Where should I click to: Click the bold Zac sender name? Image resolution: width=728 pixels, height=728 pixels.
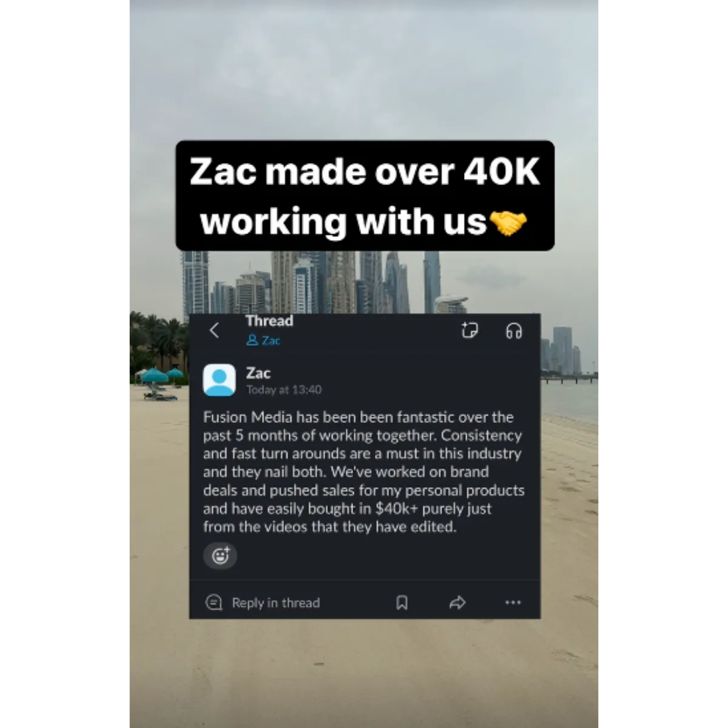click(258, 372)
